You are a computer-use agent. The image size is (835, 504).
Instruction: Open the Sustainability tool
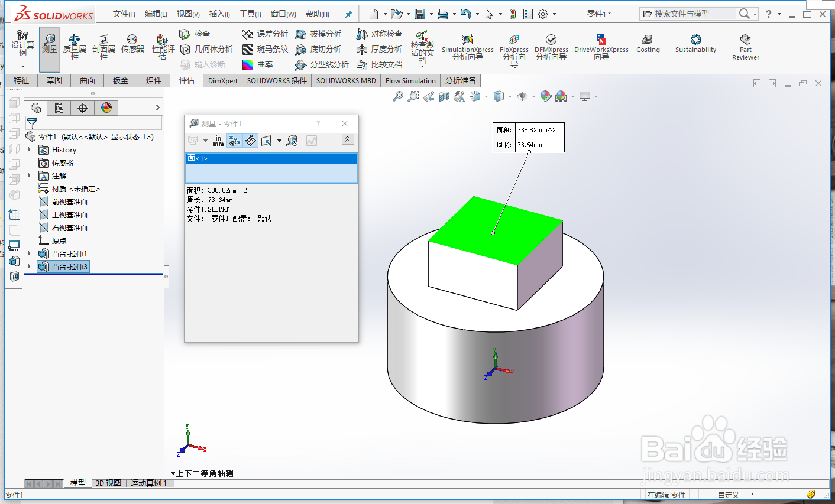pos(695,44)
